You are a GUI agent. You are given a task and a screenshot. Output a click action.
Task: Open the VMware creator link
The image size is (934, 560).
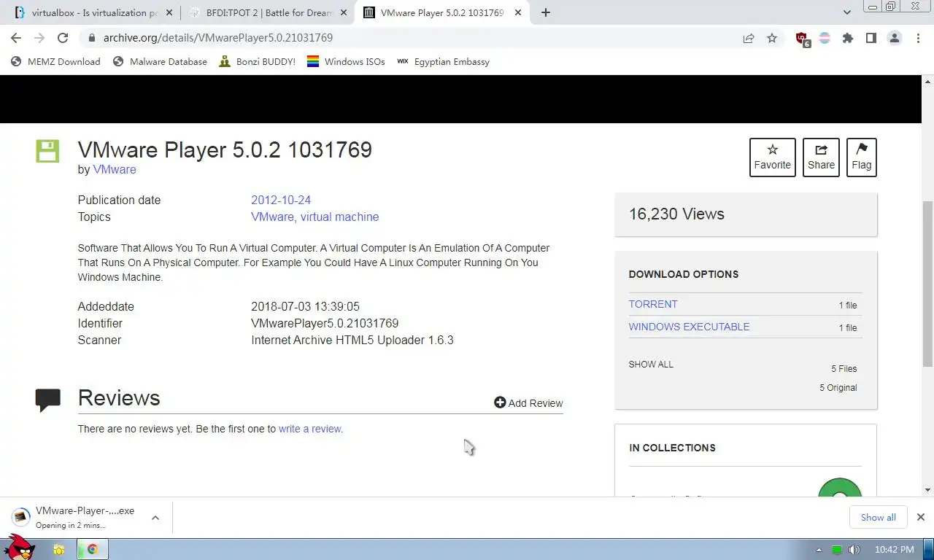115,169
